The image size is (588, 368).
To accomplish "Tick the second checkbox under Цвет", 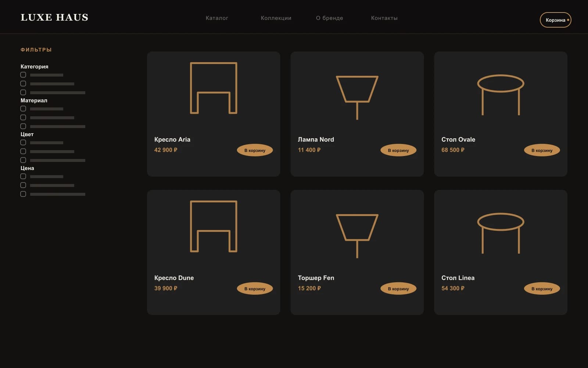I will click(x=23, y=151).
